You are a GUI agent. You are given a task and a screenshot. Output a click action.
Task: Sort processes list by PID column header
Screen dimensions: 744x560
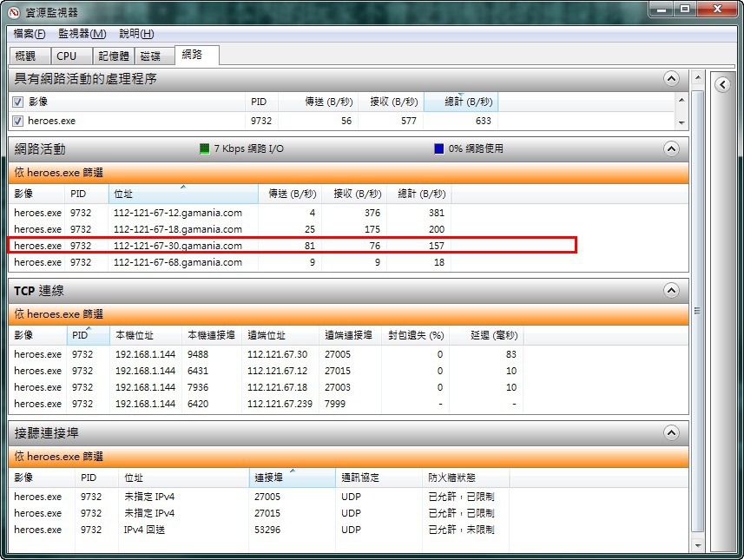(x=261, y=102)
